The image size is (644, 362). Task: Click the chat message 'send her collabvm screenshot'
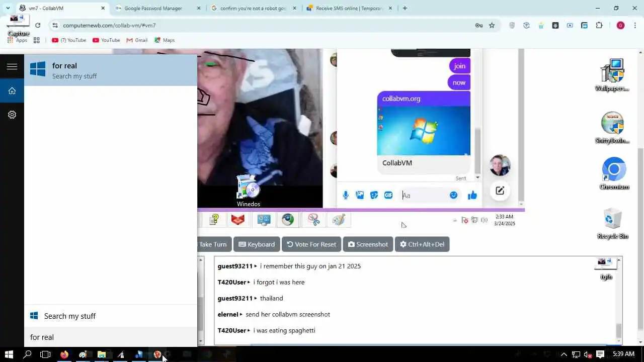point(288,314)
